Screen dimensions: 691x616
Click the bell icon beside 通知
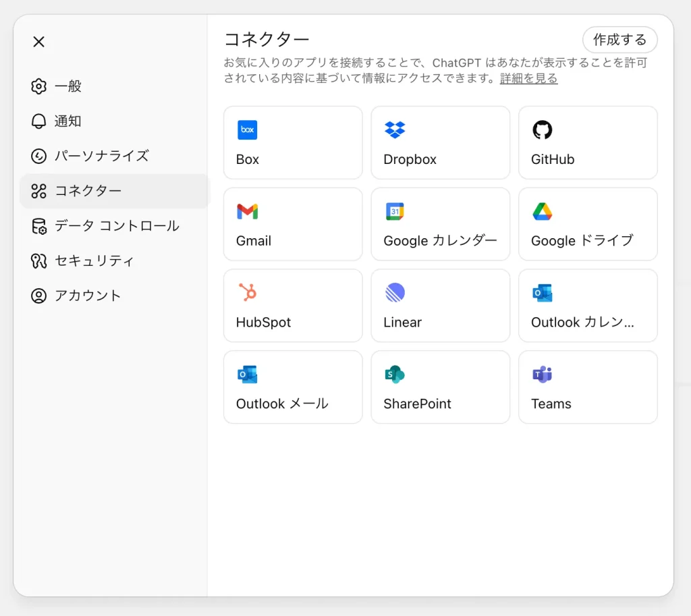[38, 121]
